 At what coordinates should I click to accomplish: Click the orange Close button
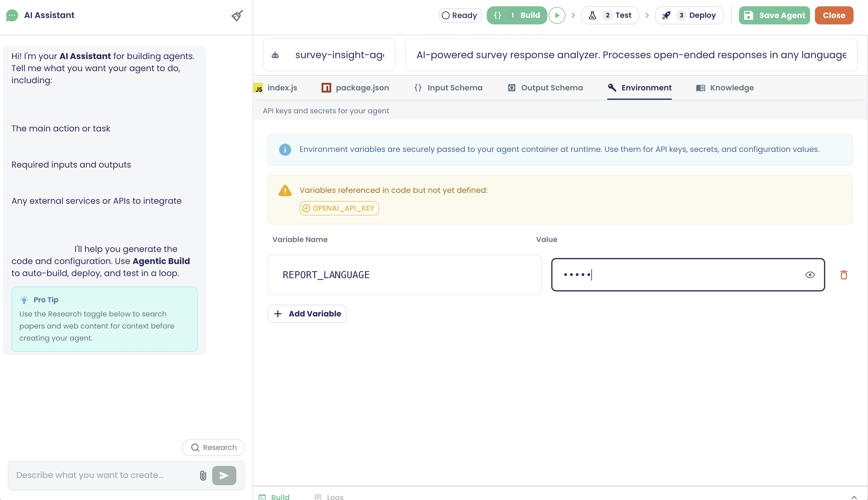click(834, 15)
